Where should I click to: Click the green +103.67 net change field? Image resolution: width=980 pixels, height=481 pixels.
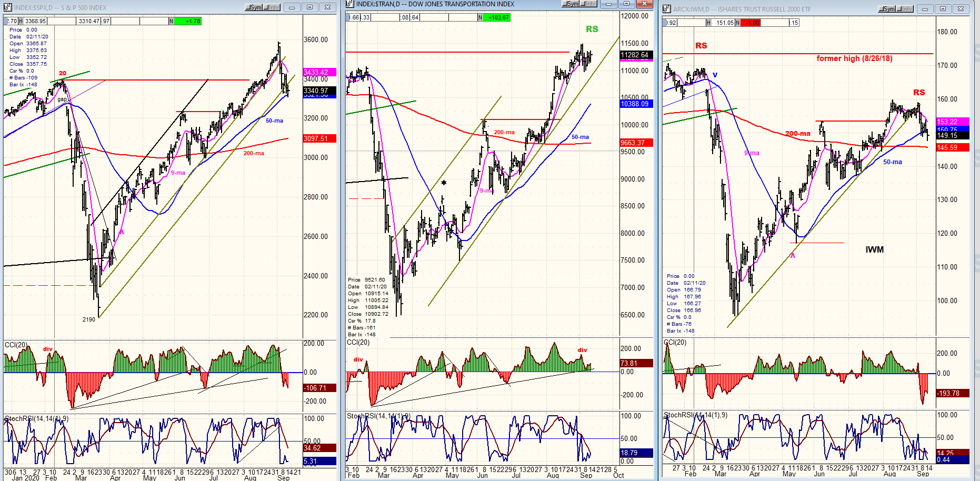click(x=497, y=17)
